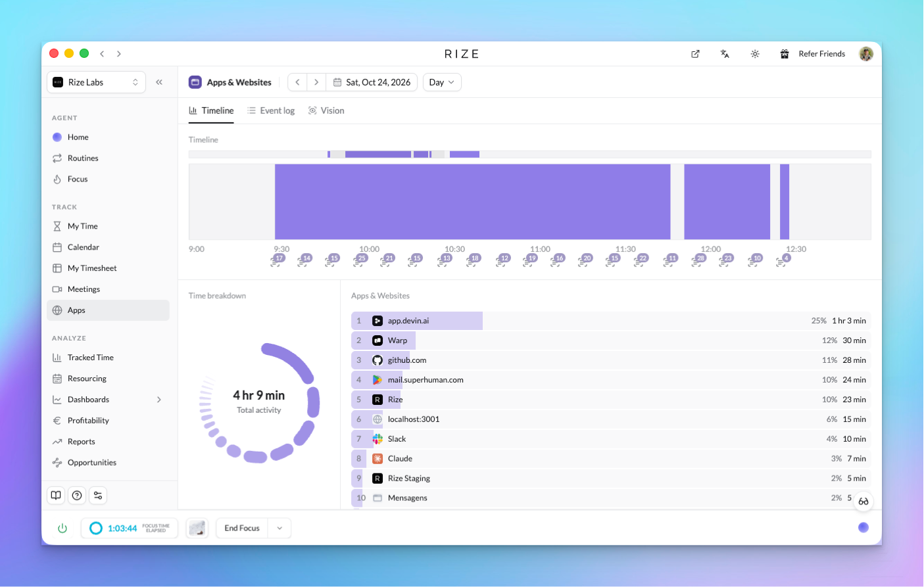Open Routines in sidebar
Screen dimensions: 924x587
coord(108,158)
